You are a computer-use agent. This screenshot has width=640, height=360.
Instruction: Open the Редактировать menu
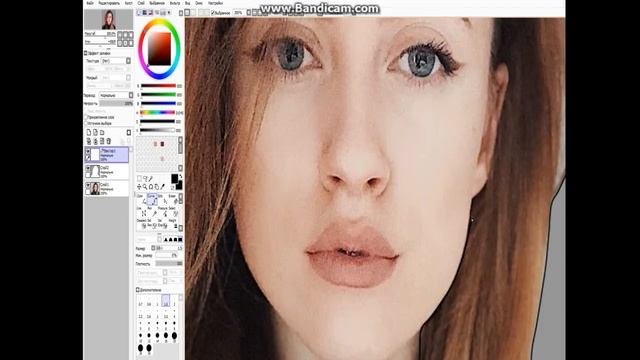(x=109, y=3)
